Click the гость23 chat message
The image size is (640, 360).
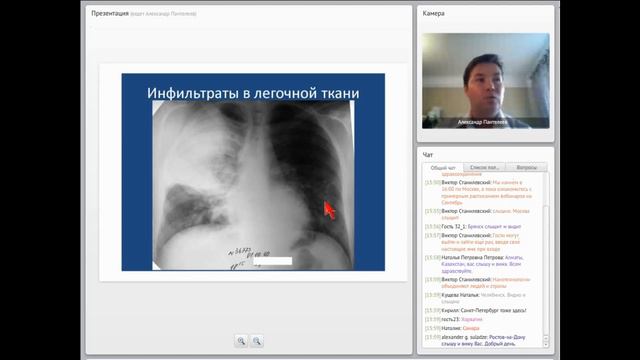453,320
